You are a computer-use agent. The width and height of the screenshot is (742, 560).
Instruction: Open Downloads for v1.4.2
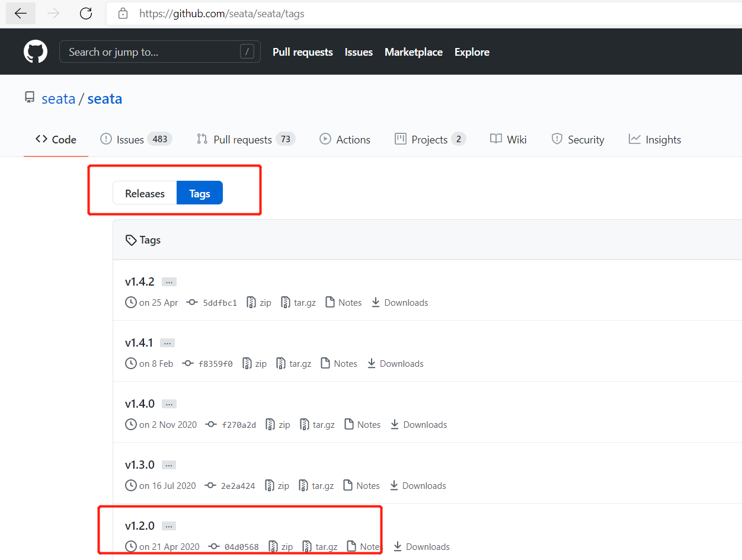click(399, 302)
